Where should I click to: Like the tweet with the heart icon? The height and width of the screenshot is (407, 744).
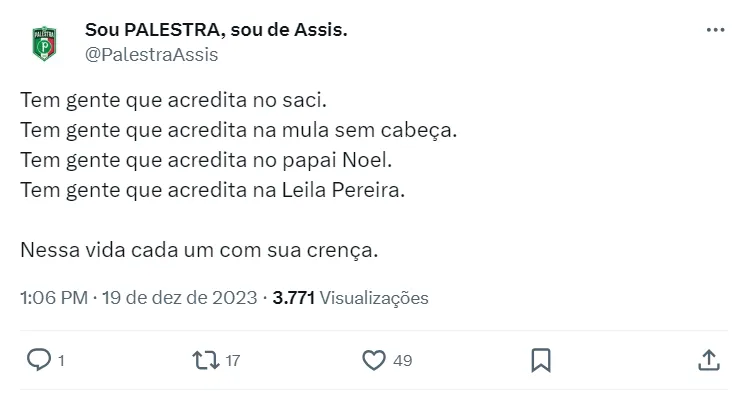point(373,359)
